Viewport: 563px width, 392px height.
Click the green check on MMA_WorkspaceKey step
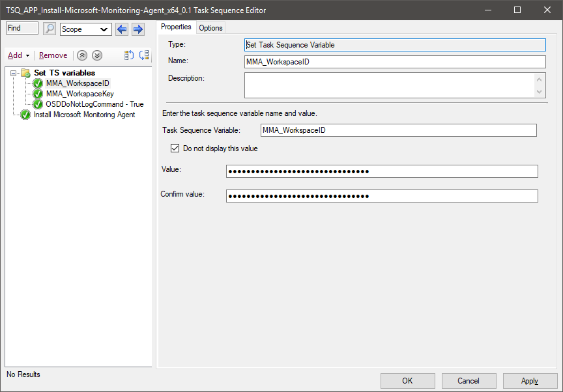[x=38, y=93]
